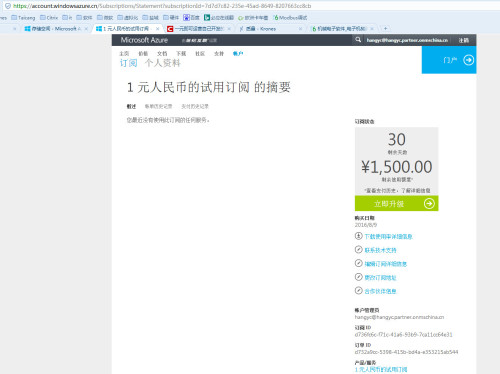Click the account administrator email near bottom
The width and height of the screenshot is (500, 374).
click(399, 317)
